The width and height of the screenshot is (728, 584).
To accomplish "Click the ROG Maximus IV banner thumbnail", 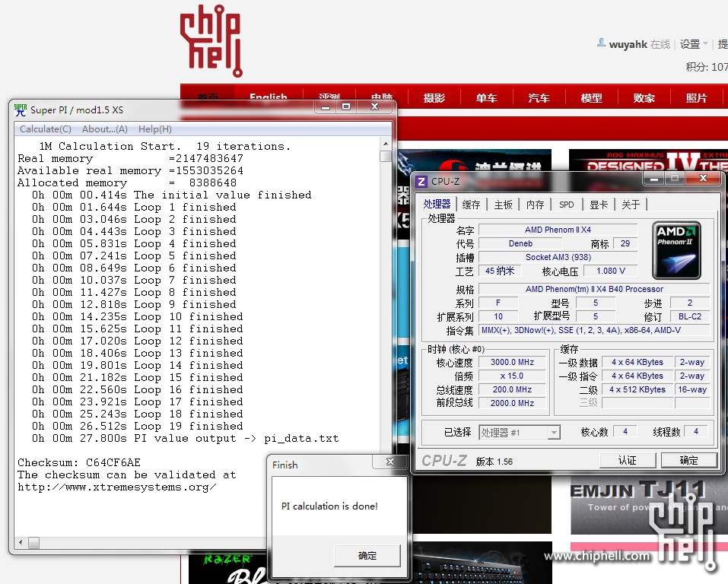I will coord(648,160).
